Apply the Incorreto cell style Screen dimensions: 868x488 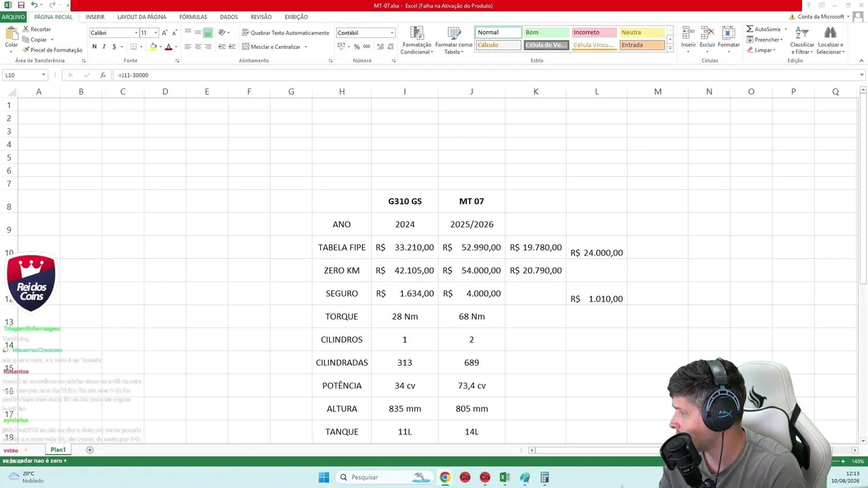(x=594, y=33)
